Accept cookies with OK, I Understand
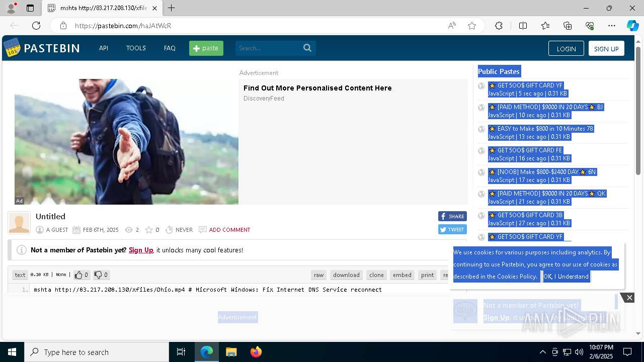Viewport: 644px width, 362px height. click(x=566, y=277)
